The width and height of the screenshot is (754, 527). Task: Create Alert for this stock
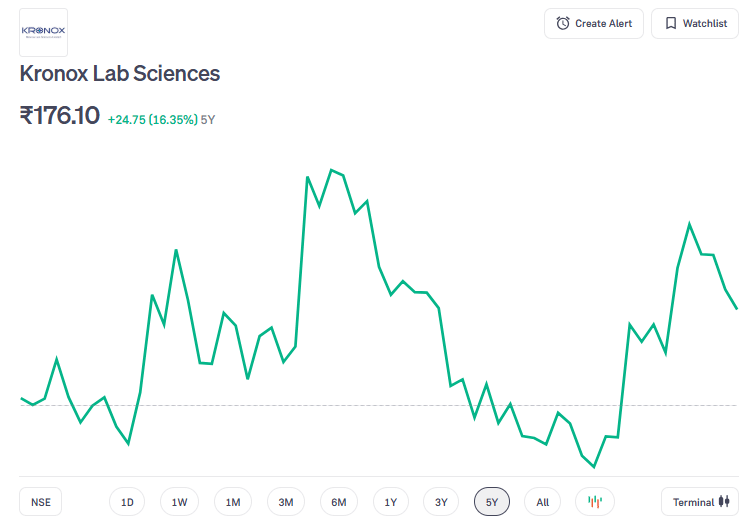[x=594, y=23]
